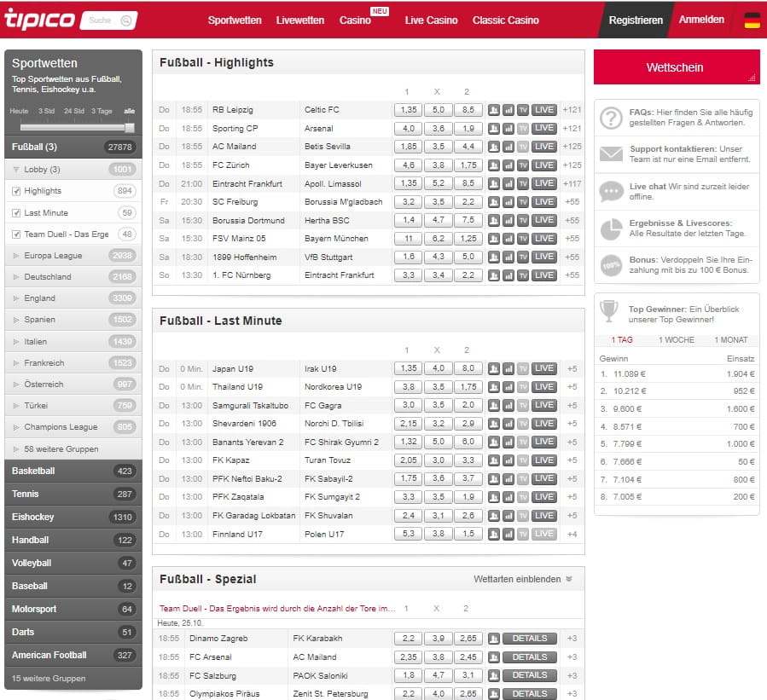Click the Registrieren button

636,20
